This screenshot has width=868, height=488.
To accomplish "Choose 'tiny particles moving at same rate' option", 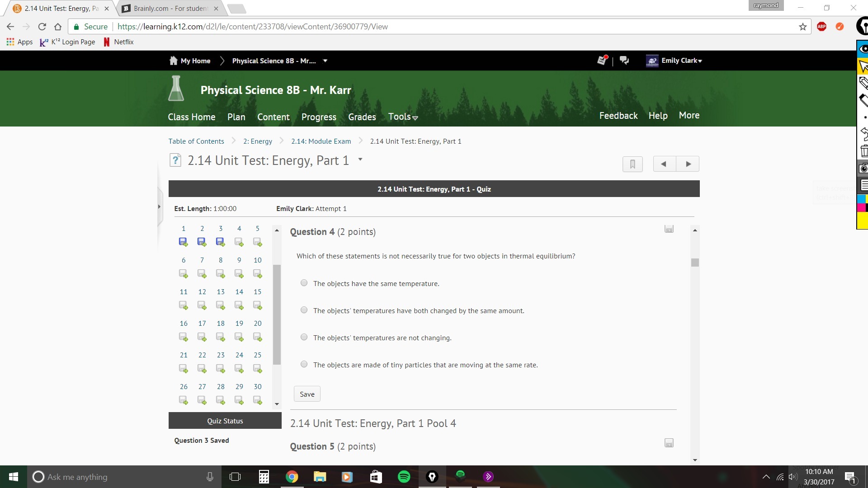I will tap(304, 365).
